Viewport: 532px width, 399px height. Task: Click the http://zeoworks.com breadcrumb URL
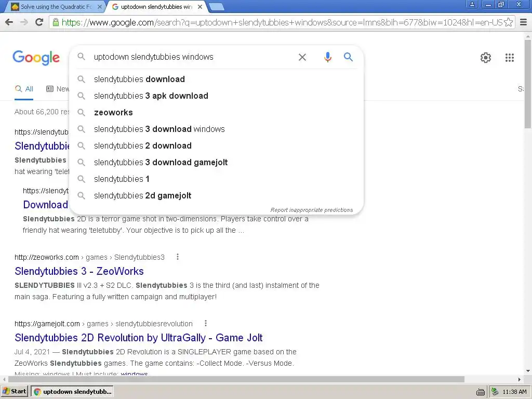[x=46, y=257]
